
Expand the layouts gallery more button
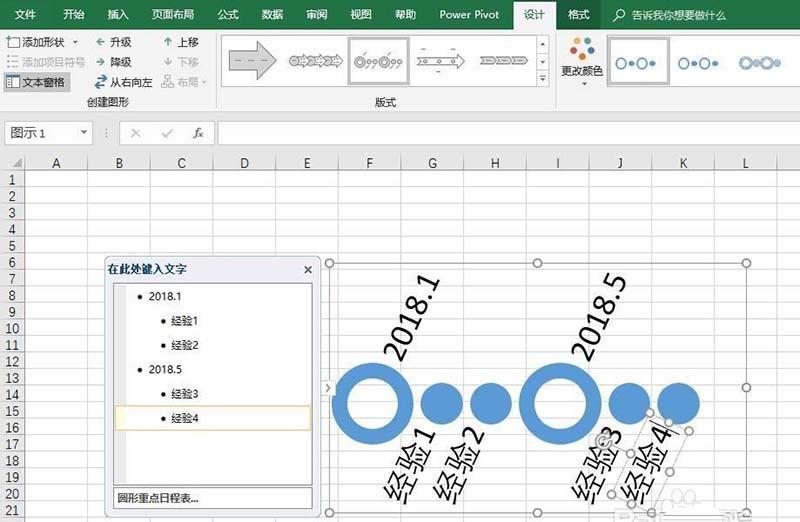[x=543, y=79]
